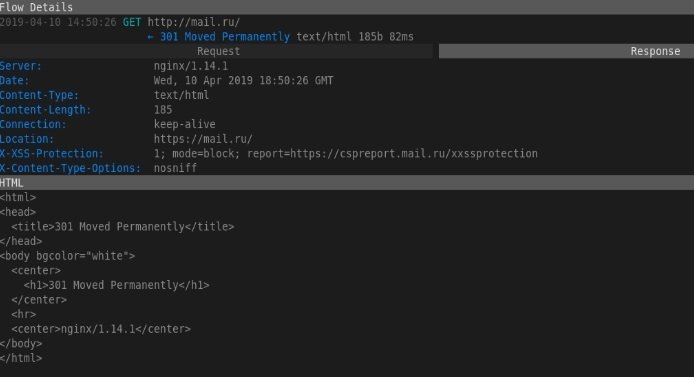This screenshot has width=694, height=377.
Task: Click the GET method label
Action: (x=132, y=22)
